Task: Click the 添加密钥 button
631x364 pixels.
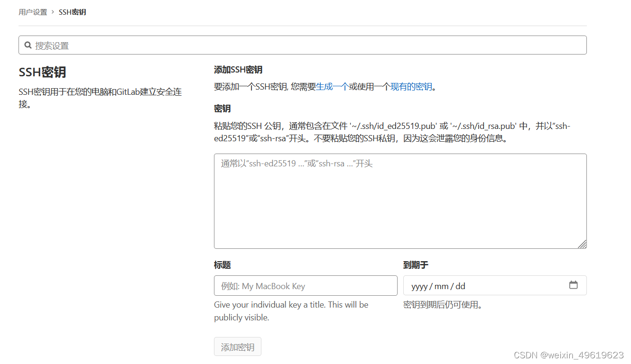Action: point(237,346)
